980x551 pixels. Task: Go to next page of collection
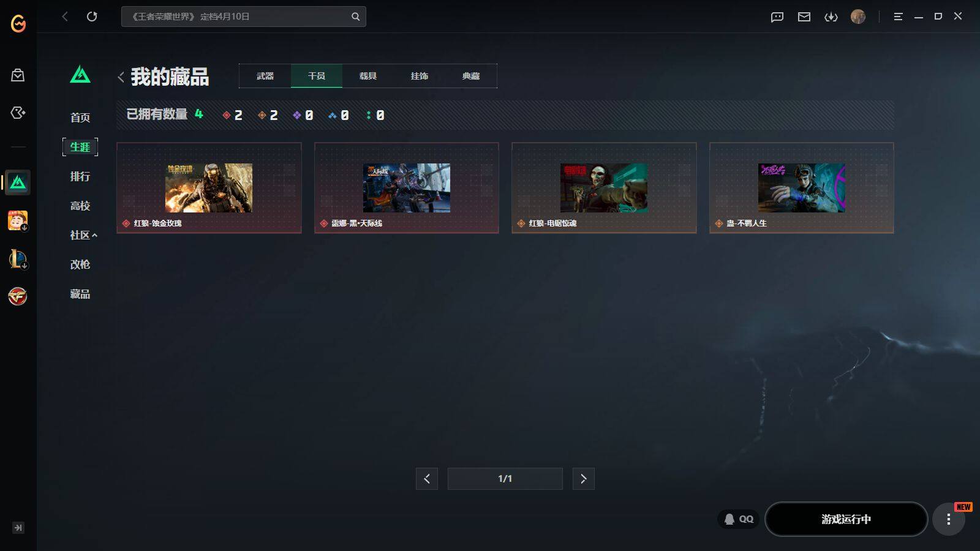pyautogui.click(x=584, y=479)
